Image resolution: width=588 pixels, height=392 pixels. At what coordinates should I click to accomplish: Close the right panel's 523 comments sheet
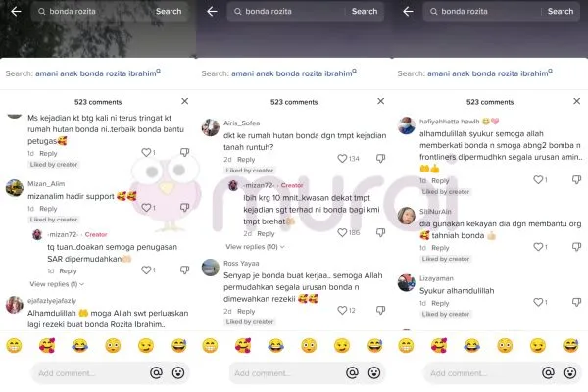click(577, 101)
